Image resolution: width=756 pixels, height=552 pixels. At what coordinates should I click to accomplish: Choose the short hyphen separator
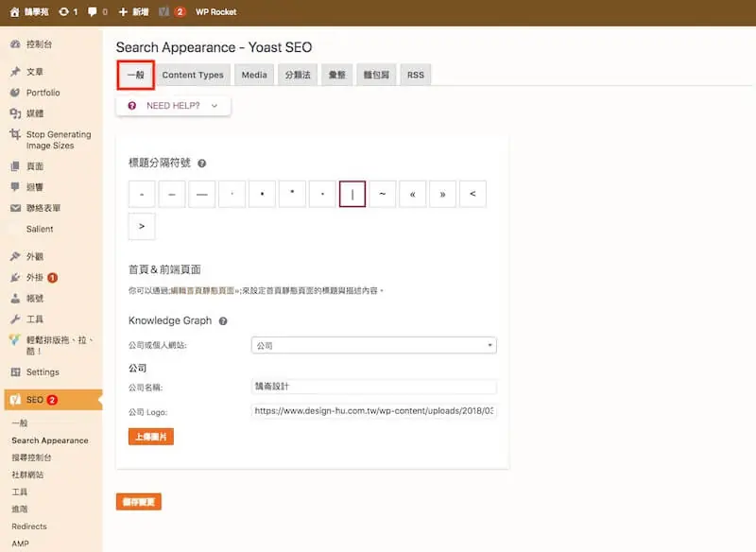pyautogui.click(x=142, y=195)
